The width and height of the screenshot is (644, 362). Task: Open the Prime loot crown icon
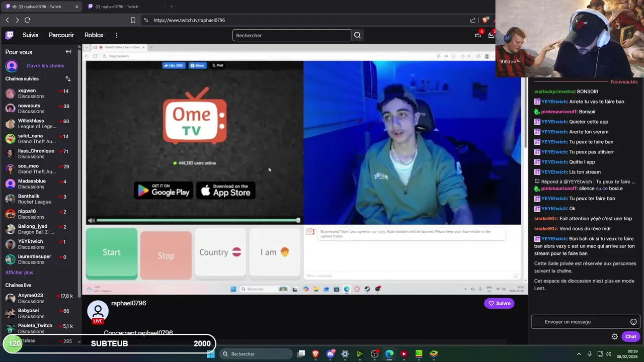point(478,35)
